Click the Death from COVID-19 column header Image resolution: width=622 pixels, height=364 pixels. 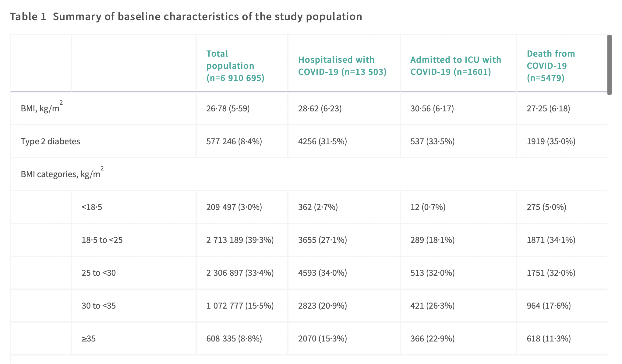(x=551, y=66)
